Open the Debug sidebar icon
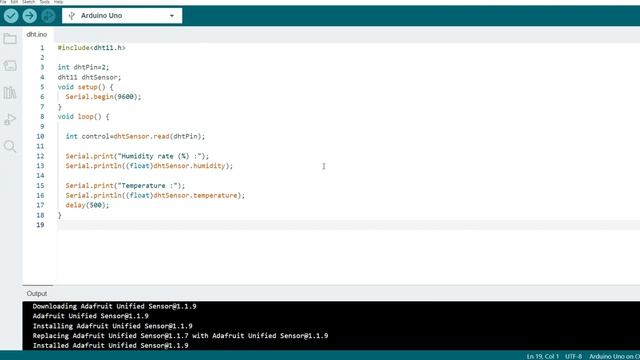Image resolution: width=640 pixels, height=360 pixels. pos(10,120)
